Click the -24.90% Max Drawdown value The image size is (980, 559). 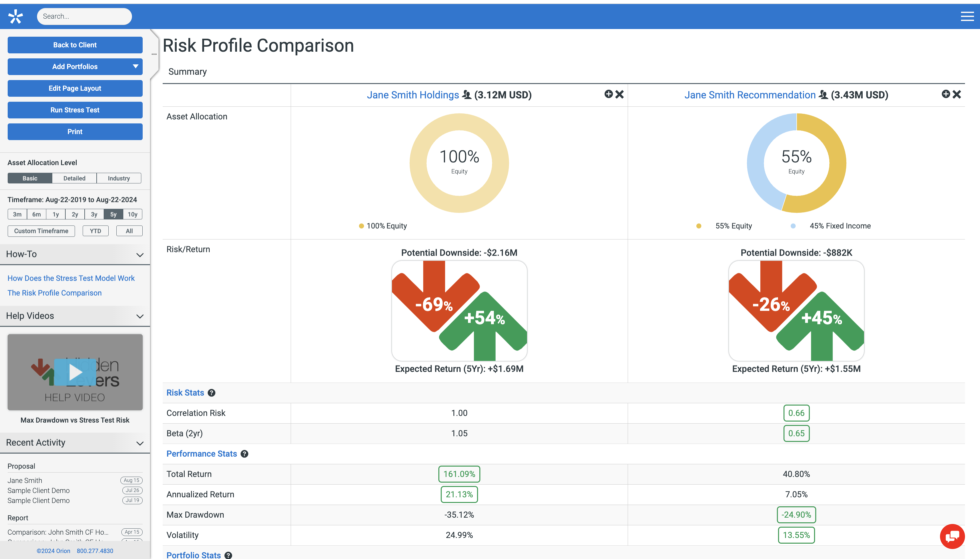tap(797, 515)
